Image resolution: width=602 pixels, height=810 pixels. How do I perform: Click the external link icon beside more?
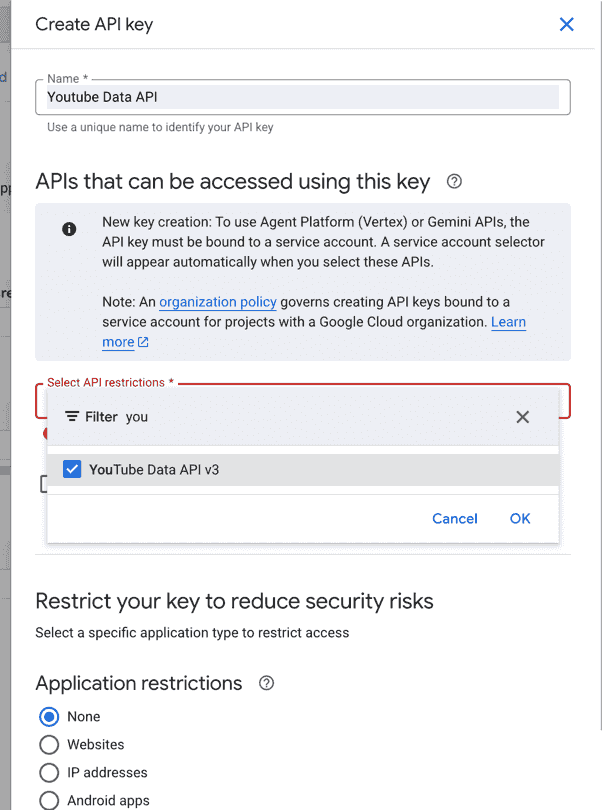point(143,342)
